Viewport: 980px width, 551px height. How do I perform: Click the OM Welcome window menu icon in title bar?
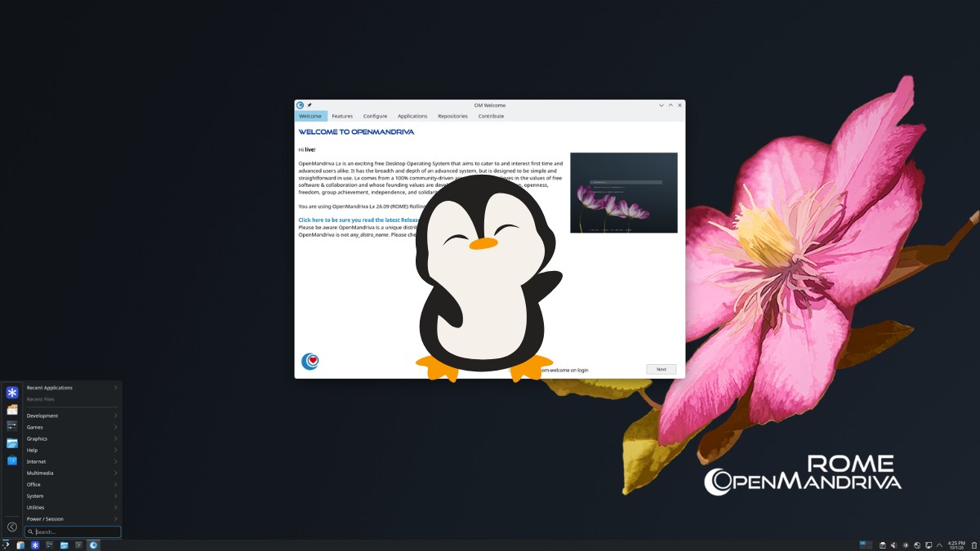pos(300,105)
